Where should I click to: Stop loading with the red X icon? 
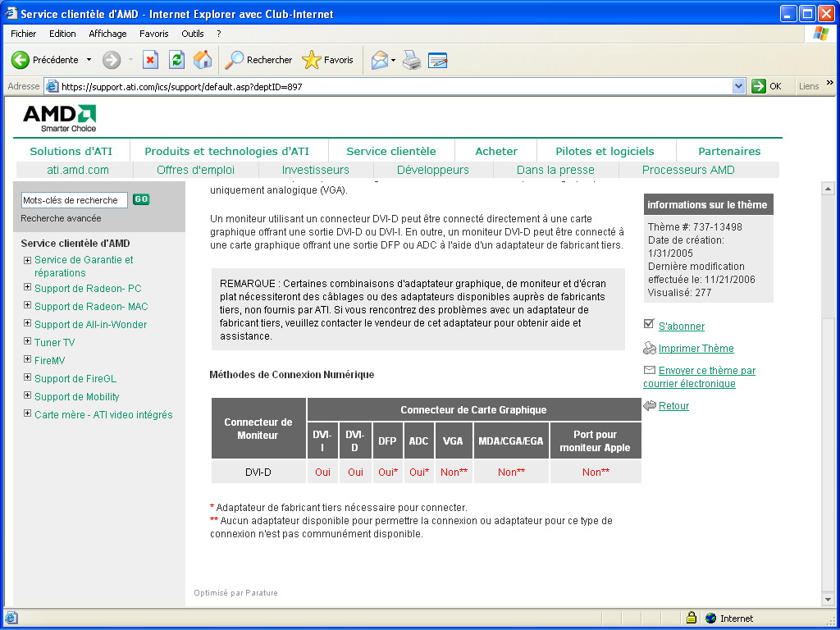tap(151, 60)
